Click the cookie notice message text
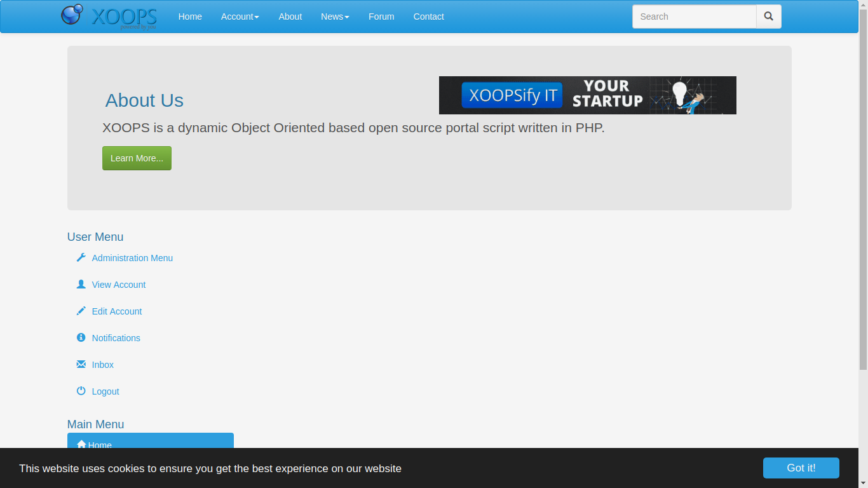This screenshot has height=488, width=868. pos(210,468)
